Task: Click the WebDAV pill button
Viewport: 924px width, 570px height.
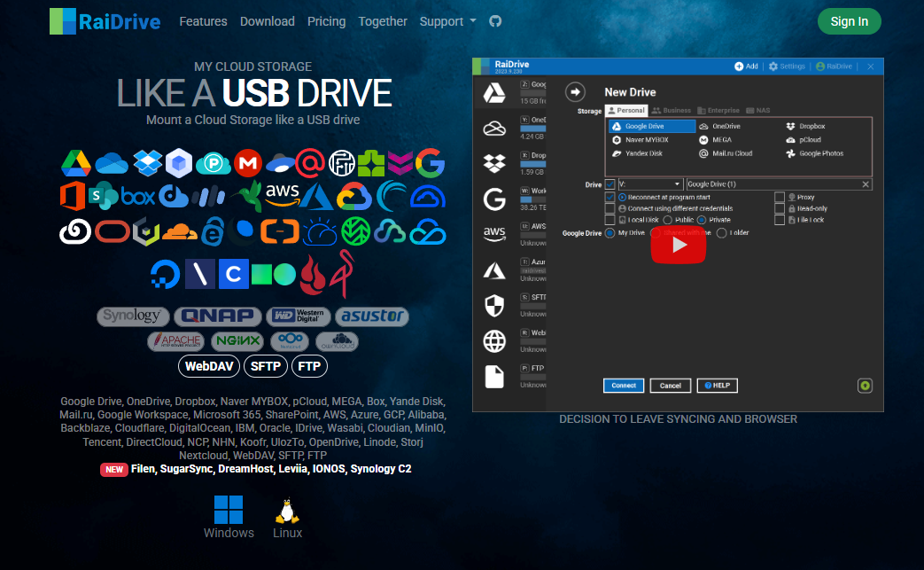Action: click(208, 365)
